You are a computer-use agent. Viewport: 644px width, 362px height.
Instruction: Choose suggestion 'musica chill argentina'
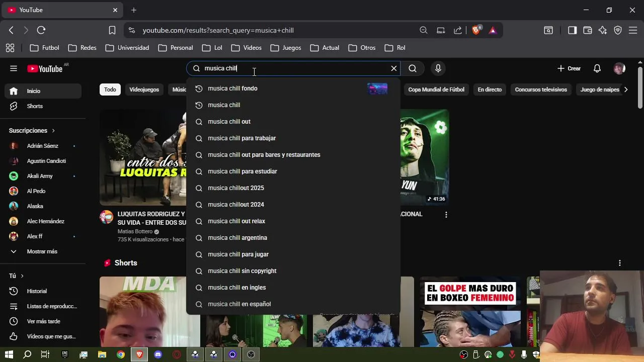[x=293, y=238]
